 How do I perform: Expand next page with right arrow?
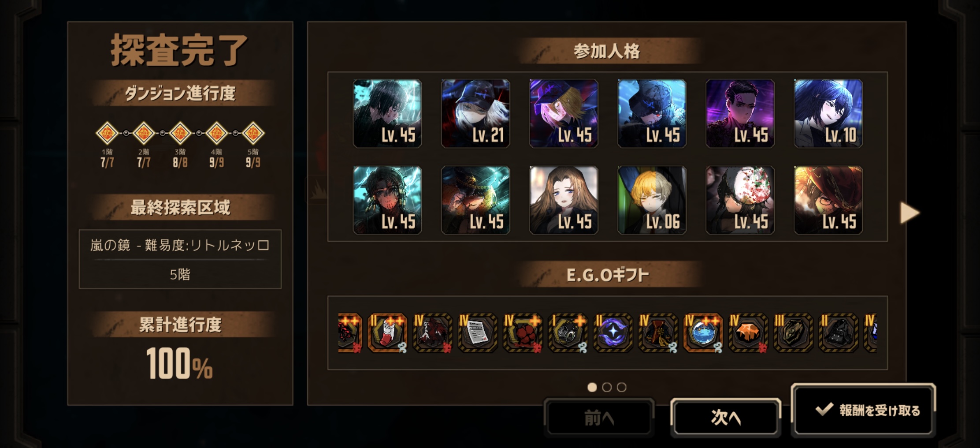coord(909,213)
